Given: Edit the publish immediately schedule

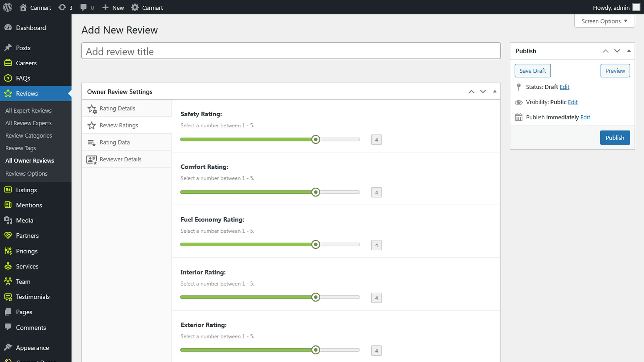Looking at the screenshot, I should (x=585, y=117).
